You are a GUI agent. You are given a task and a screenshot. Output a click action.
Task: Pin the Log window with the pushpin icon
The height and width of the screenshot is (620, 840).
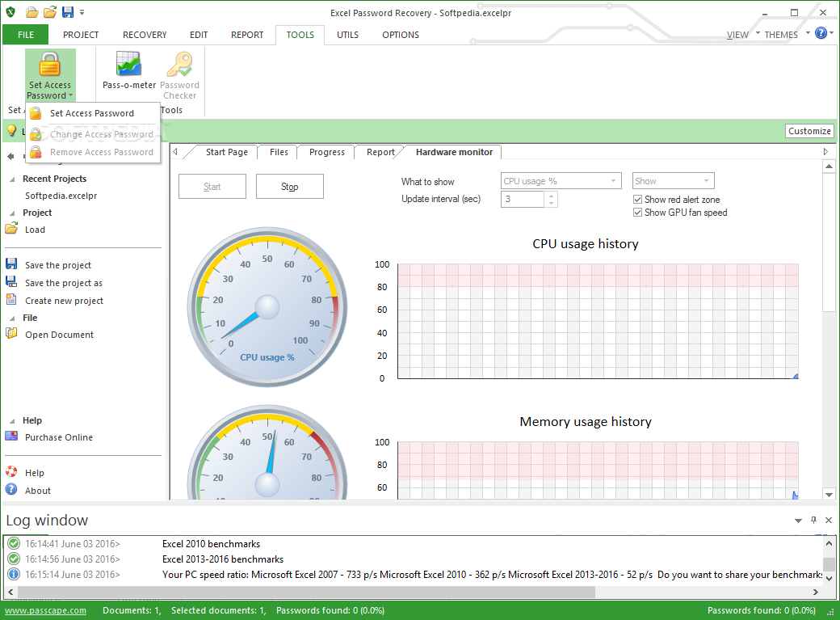pyautogui.click(x=814, y=520)
